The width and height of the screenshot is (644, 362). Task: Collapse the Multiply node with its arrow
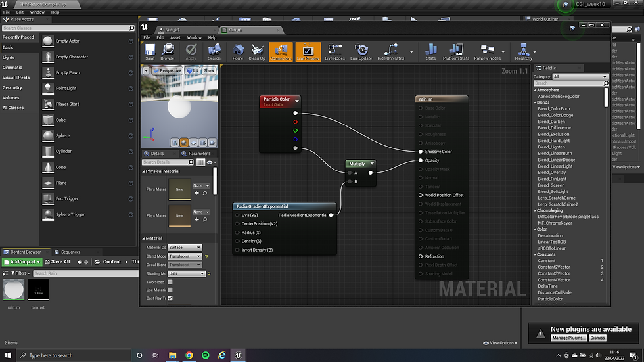pos(372,164)
